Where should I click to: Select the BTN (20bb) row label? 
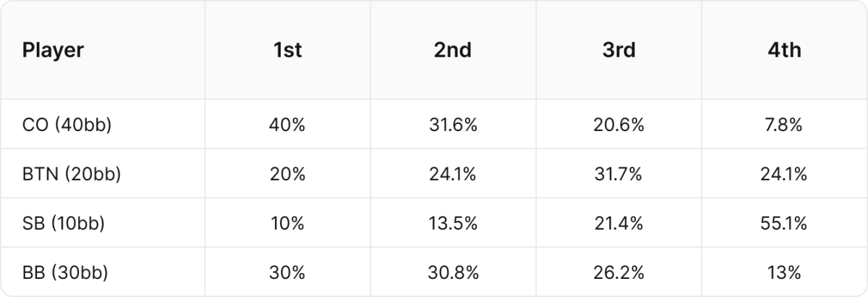click(72, 174)
